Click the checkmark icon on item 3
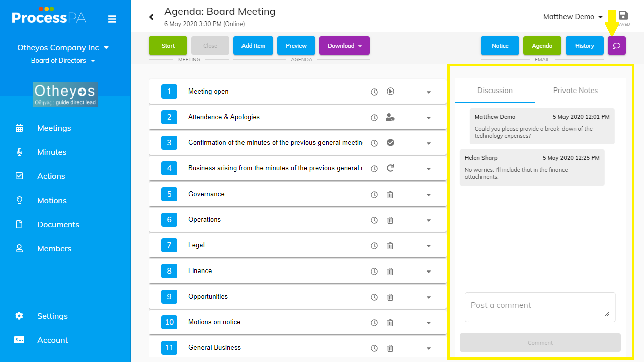This screenshot has width=644, height=362. (390, 143)
